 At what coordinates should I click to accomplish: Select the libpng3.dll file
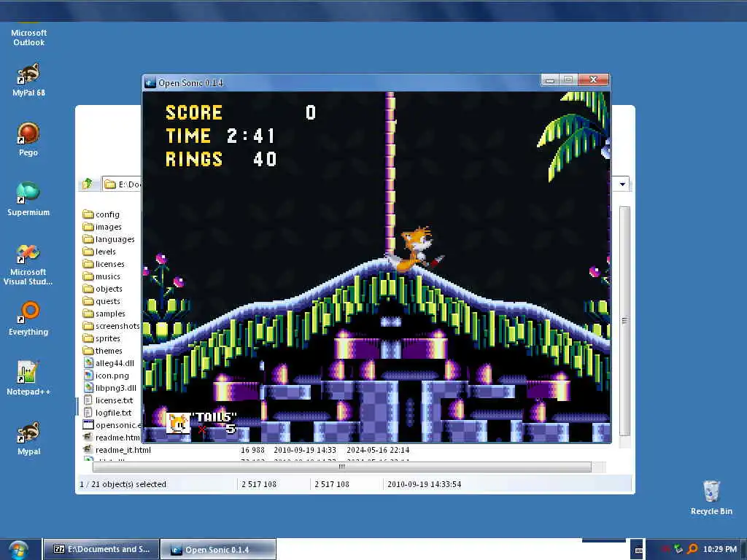109,388
